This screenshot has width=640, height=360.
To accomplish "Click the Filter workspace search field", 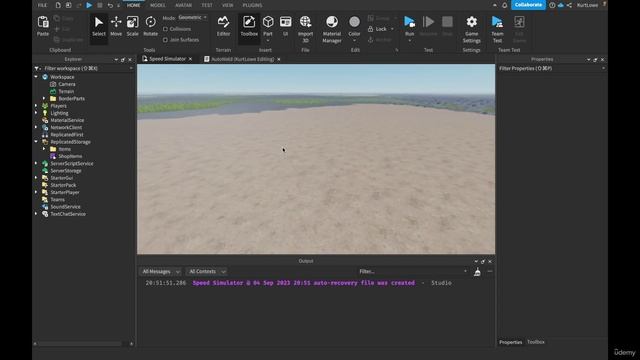I will tap(84, 69).
